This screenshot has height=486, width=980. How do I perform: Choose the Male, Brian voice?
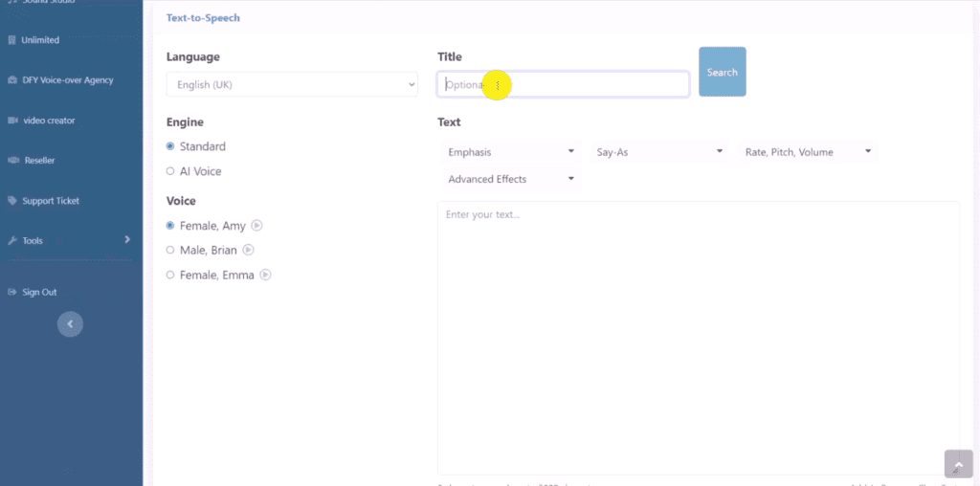click(x=170, y=250)
